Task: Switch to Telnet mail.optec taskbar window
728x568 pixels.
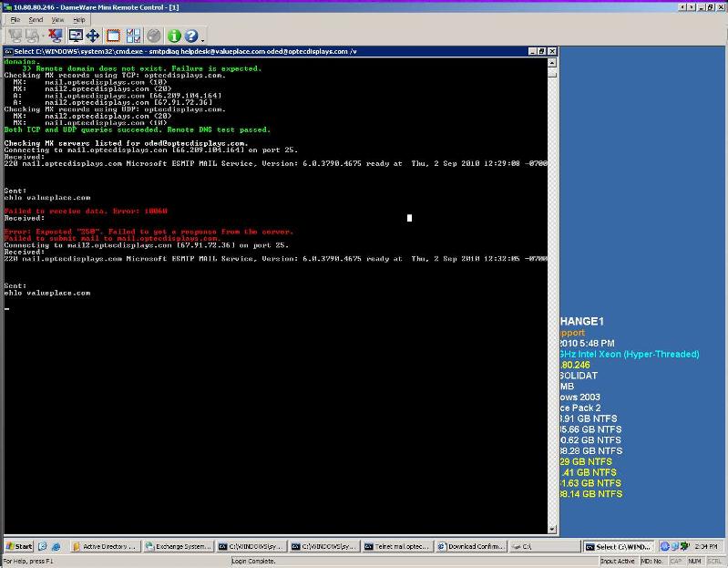Action: coord(397,547)
